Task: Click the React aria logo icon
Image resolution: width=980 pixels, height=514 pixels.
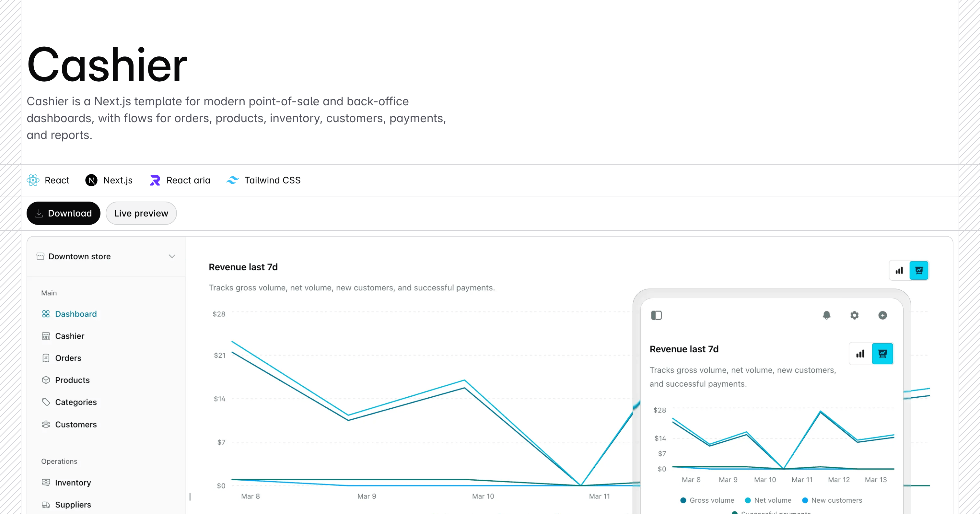Action: [x=155, y=180]
